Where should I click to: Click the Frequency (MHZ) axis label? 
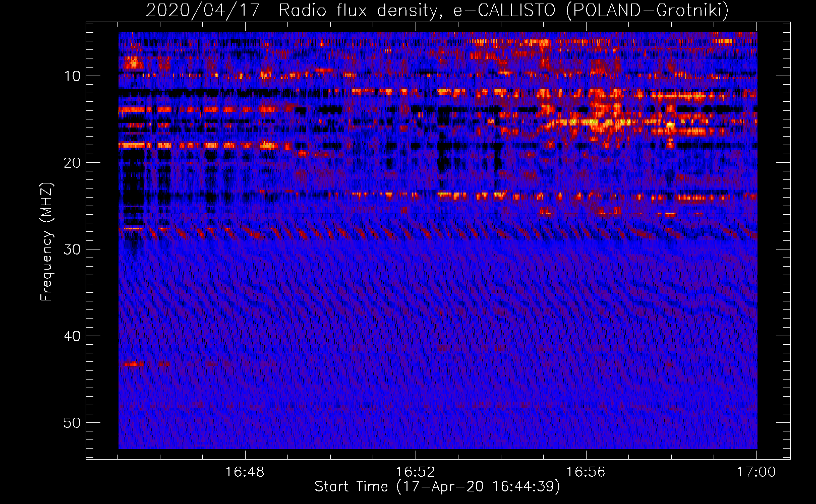46,242
